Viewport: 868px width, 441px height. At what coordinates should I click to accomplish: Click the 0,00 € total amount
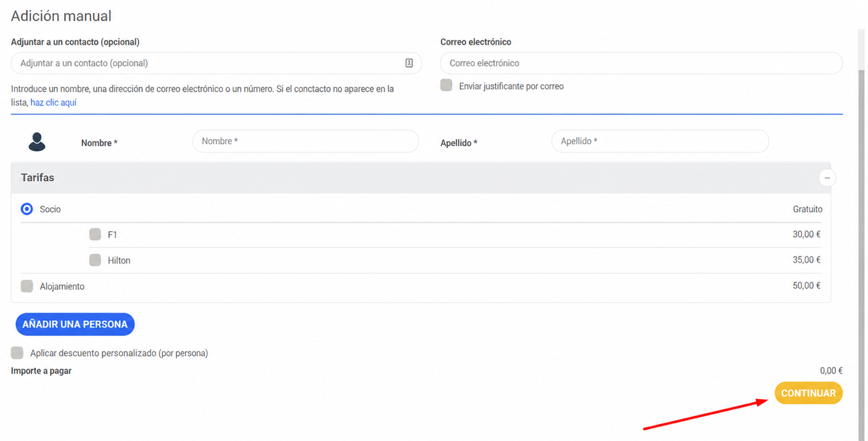click(831, 371)
